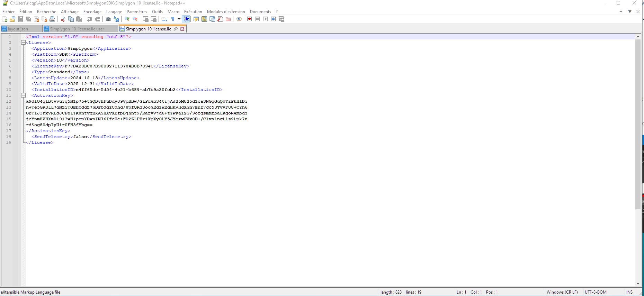This screenshot has width=644, height=296.
Task: Zoom in using the toolbar magnifier
Action: point(127,19)
